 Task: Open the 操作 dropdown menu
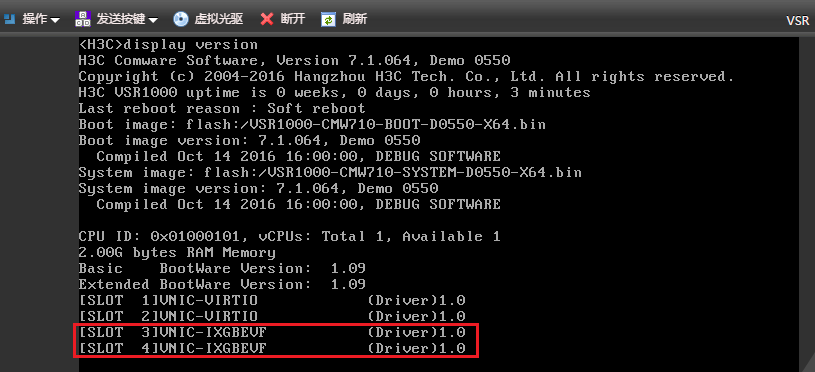click(x=41, y=19)
